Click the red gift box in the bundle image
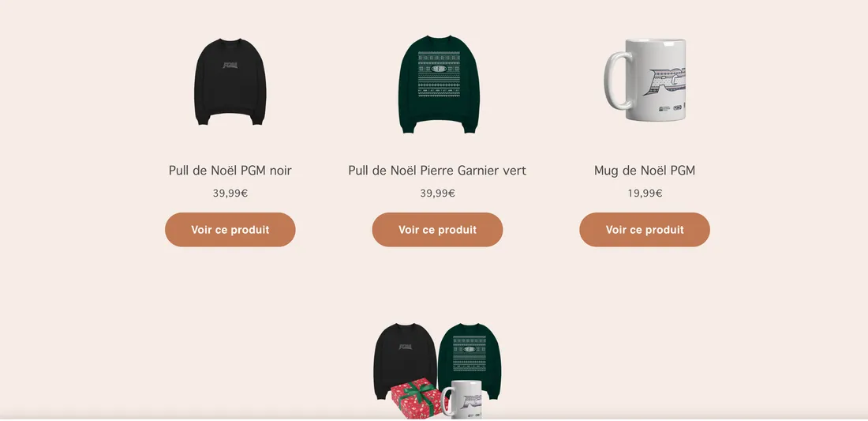The height and width of the screenshot is (421, 868). (x=417, y=399)
